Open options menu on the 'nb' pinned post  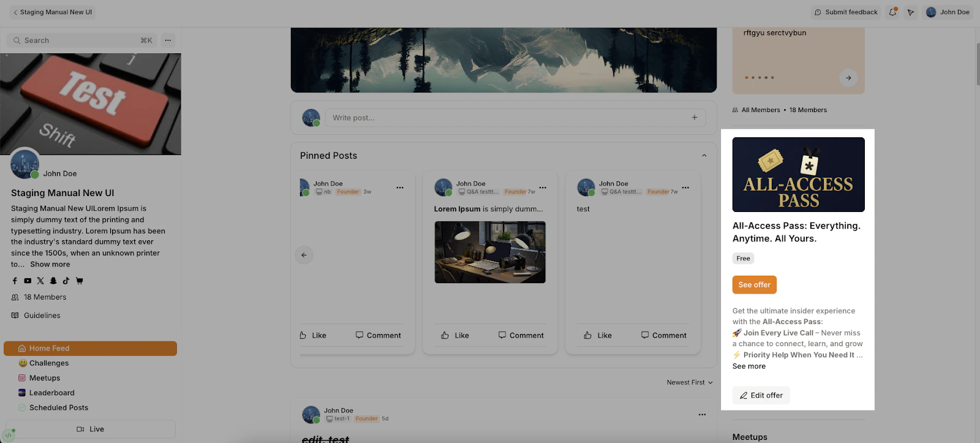400,187
